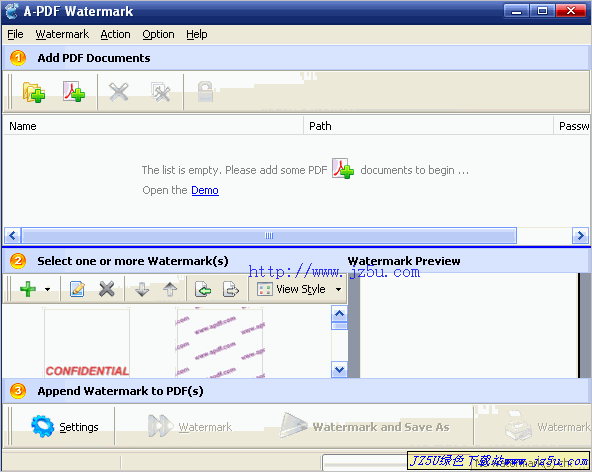Open the Action menu
Screen dimensions: 592x472
pyautogui.click(x=116, y=34)
